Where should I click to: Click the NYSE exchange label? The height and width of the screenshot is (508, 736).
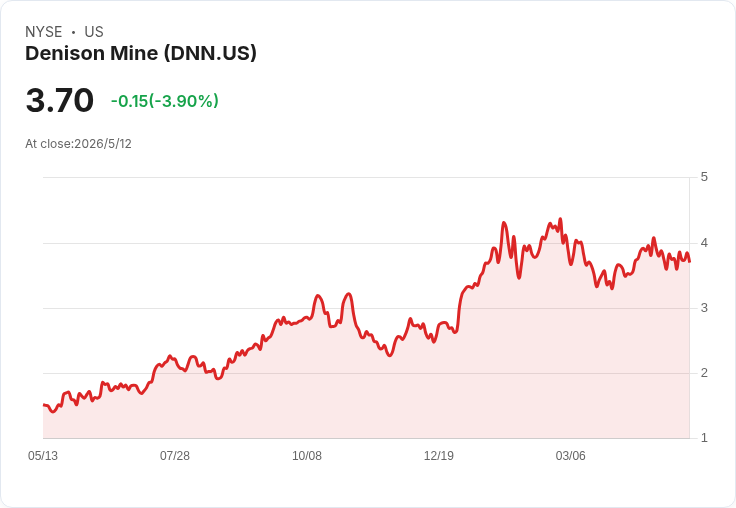[x=44, y=32]
